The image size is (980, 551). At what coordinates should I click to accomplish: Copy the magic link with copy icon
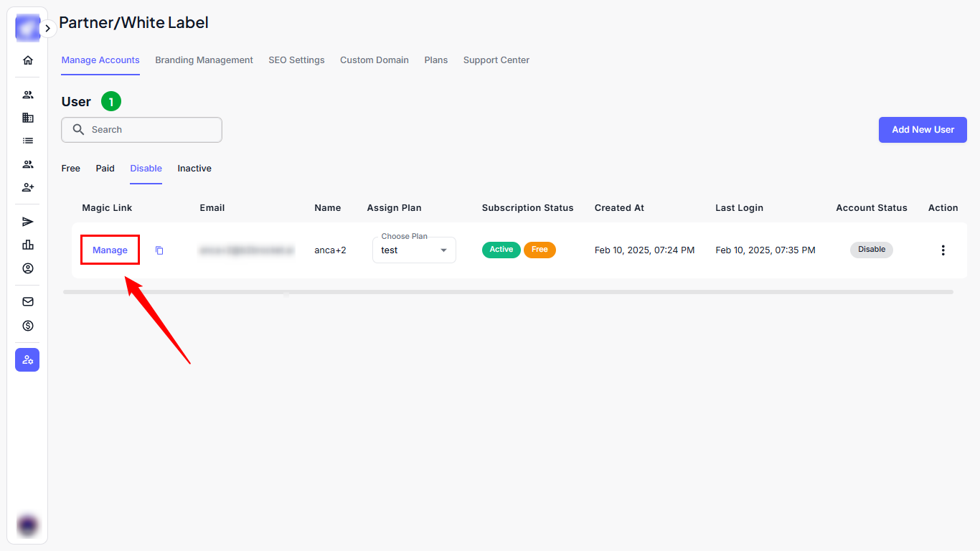pyautogui.click(x=159, y=250)
